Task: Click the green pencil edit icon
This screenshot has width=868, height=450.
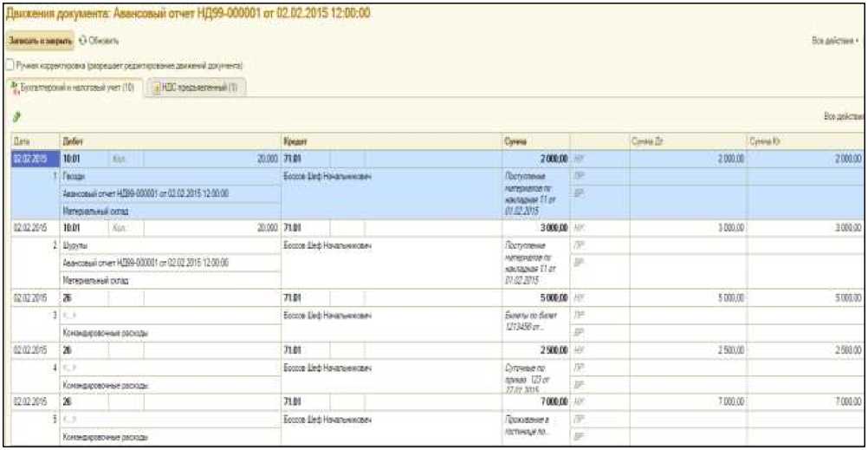Action: 17,116
